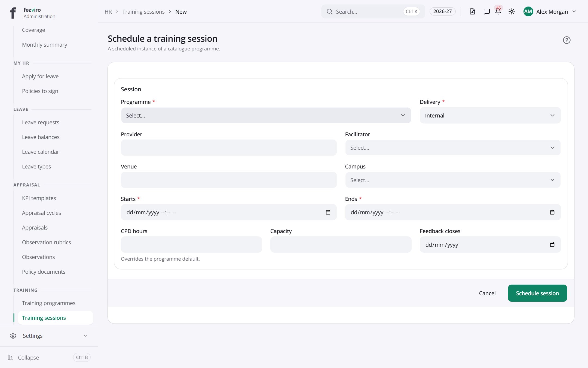Go to HR breadcrumb link
This screenshot has width=588, height=368.
(x=108, y=11)
